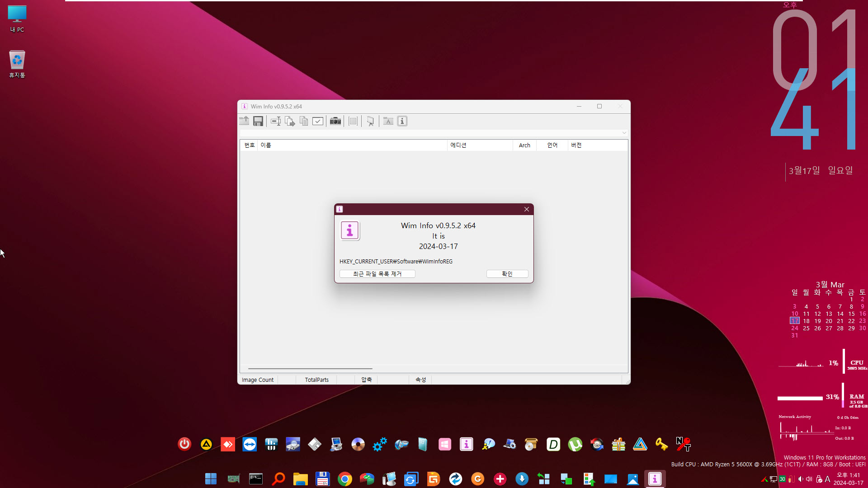This screenshot has height=488, width=868.
Task: Expand the file path dropdown below toolbar
Action: (x=624, y=133)
